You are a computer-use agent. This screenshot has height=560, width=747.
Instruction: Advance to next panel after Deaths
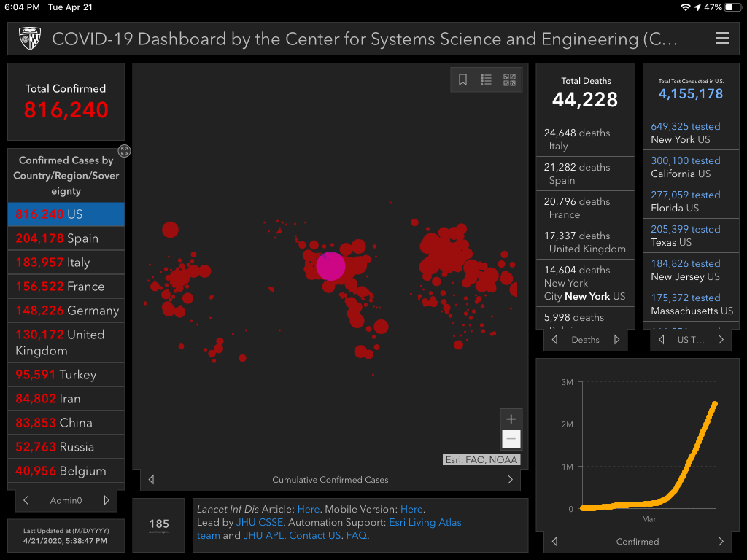click(616, 340)
